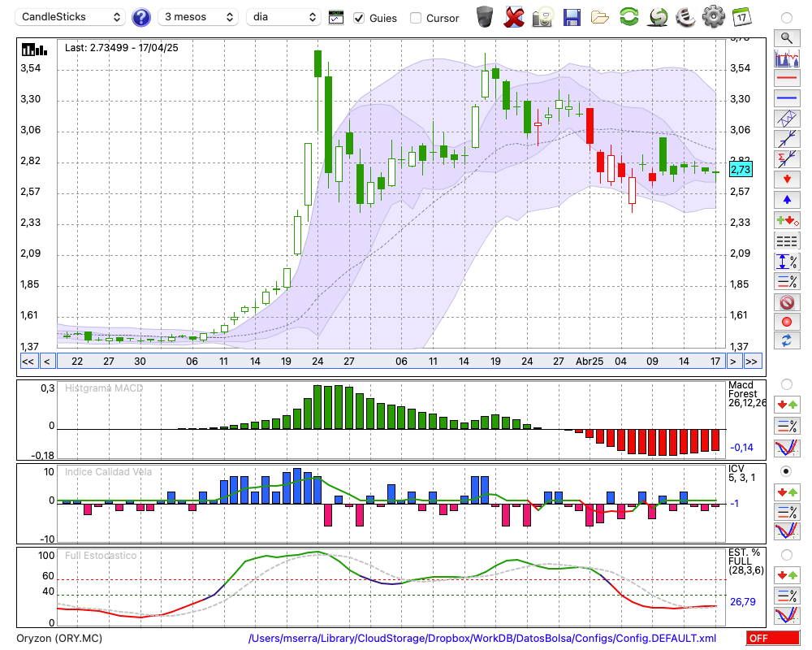
Task: Jump to chart end with >> button
Action: [751, 362]
